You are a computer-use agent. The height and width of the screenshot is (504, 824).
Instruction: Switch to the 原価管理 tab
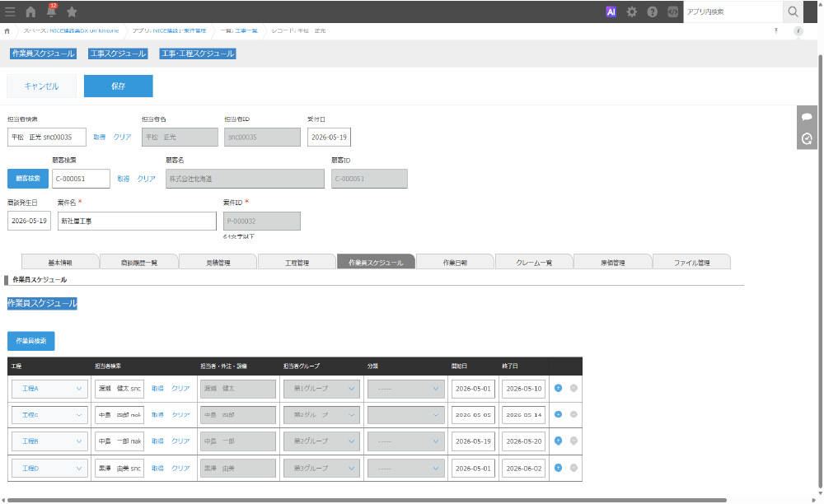pos(613,262)
